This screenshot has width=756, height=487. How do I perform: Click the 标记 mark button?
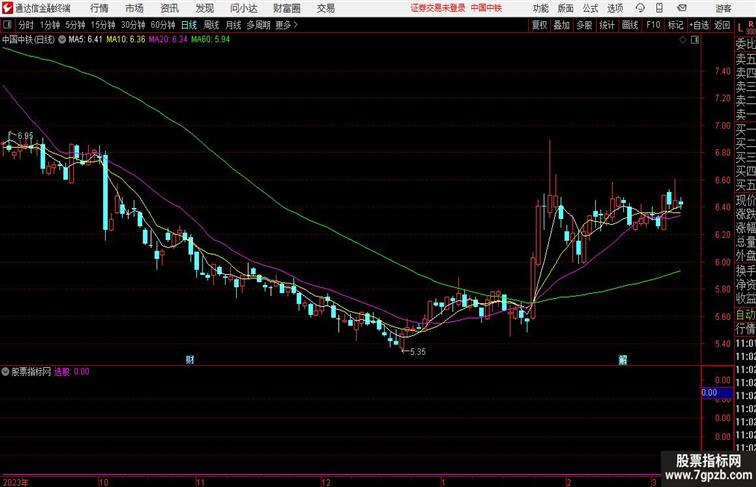[675, 25]
